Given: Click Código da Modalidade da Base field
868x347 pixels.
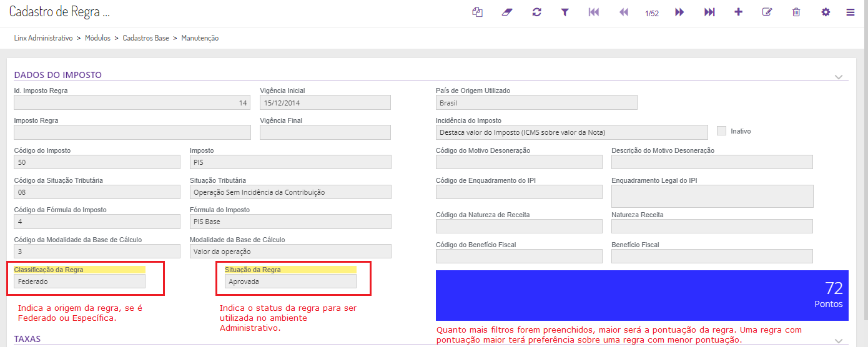Looking at the screenshot, I should (x=97, y=252).
